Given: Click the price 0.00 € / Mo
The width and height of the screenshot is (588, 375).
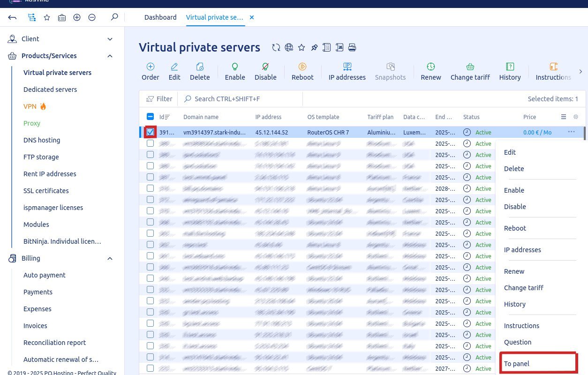Looking at the screenshot, I should tap(537, 132).
